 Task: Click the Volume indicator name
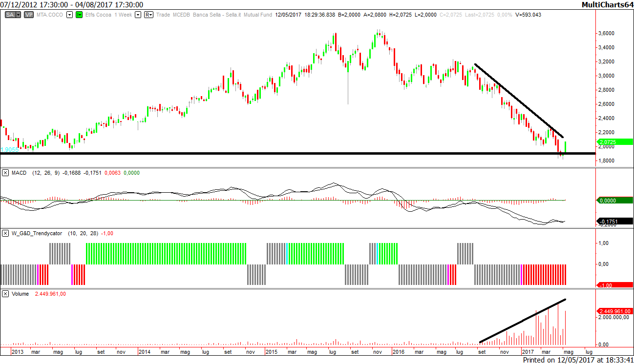click(x=20, y=294)
